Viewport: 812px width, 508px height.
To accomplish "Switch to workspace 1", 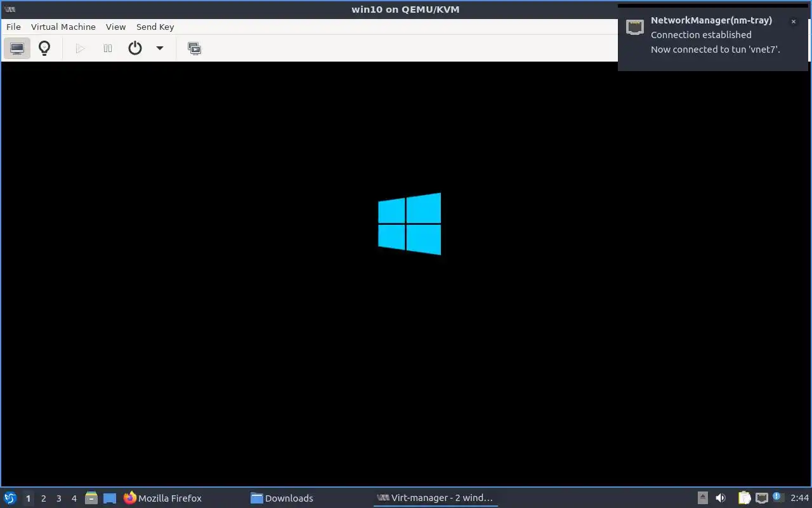I will [x=28, y=498].
